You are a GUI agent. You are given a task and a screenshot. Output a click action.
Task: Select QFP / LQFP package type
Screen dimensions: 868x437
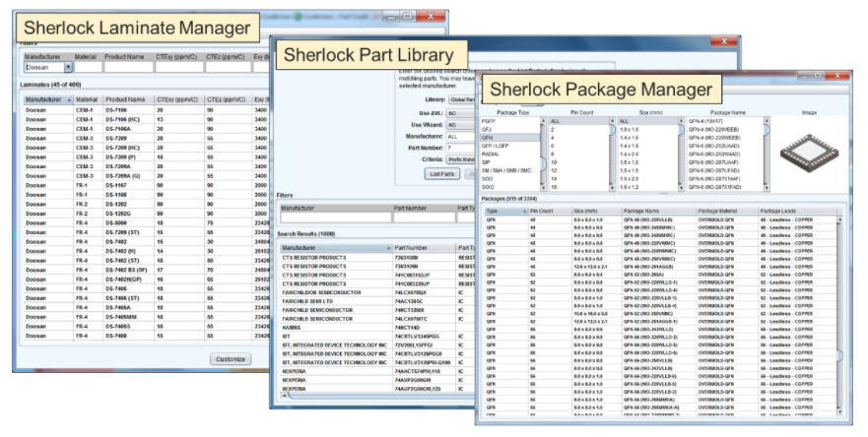tap(495, 146)
